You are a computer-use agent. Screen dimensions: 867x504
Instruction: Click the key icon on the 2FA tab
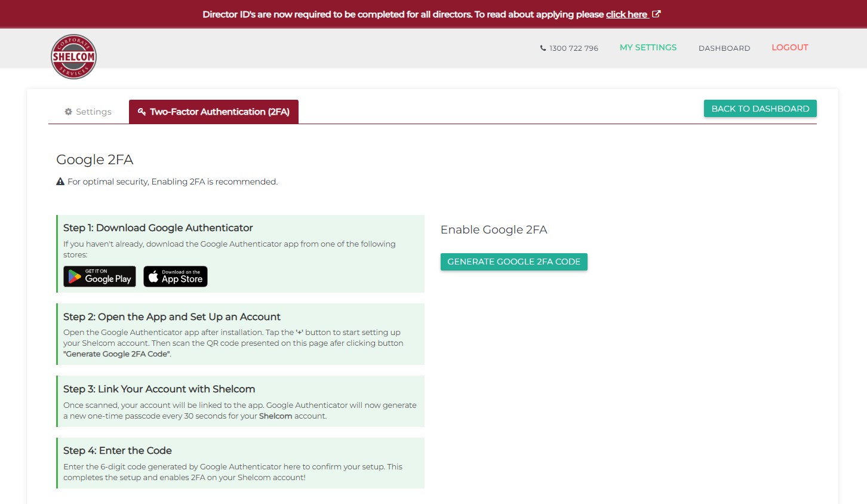(x=142, y=112)
